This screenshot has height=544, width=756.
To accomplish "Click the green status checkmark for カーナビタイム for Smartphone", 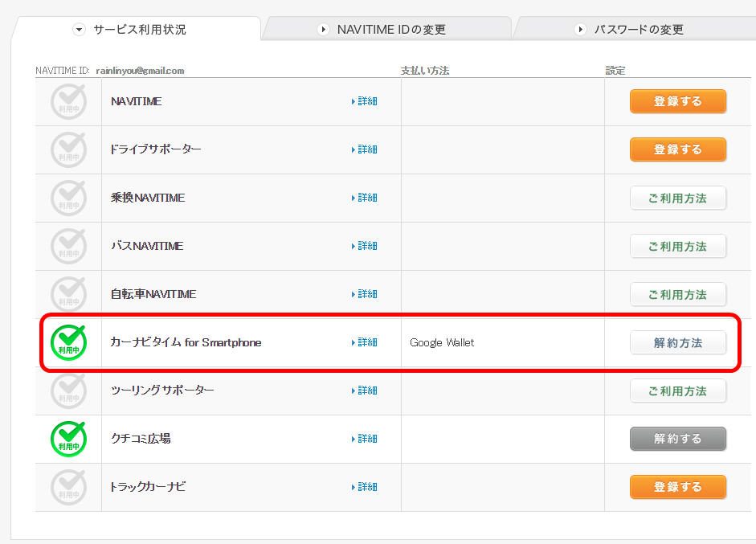I will tap(68, 343).
